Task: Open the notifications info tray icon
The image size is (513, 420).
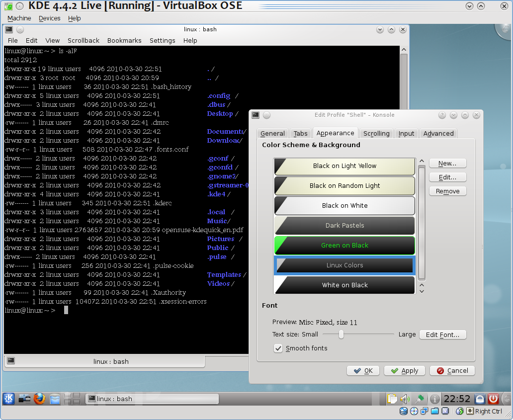Action: 435,399
